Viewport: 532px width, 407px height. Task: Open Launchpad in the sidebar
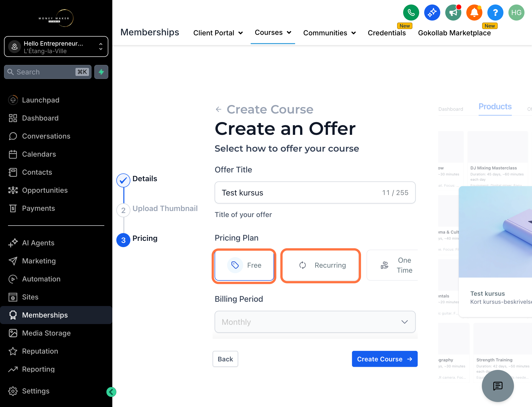tap(56, 100)
